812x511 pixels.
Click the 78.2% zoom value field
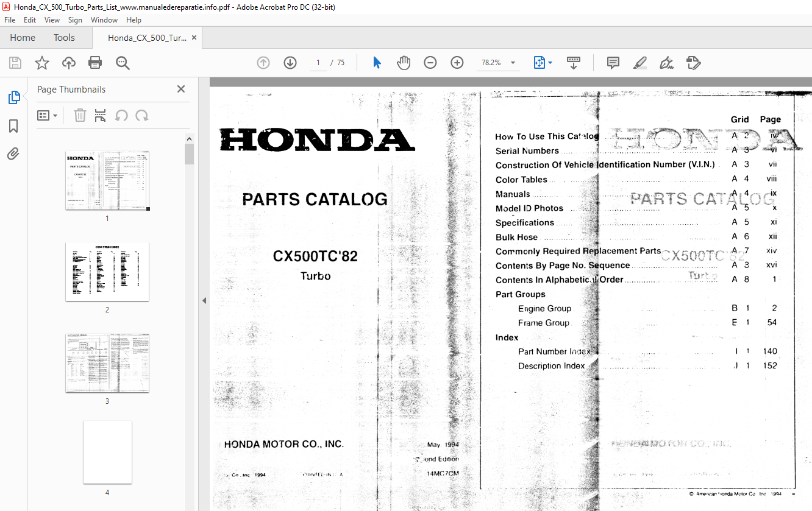(491, 63)
